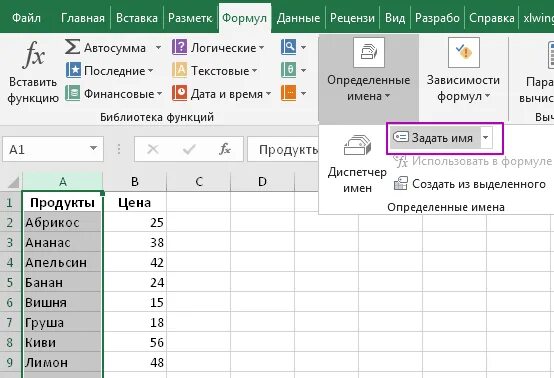Select cell containing Апельсин
554x378 pixels.
pos(63,262)
